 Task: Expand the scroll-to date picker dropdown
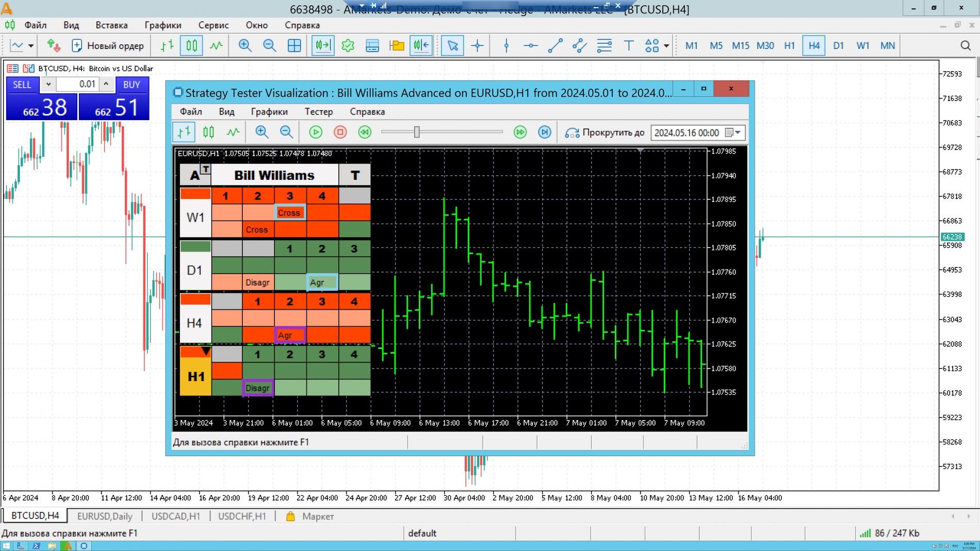[x=738, y=132]
